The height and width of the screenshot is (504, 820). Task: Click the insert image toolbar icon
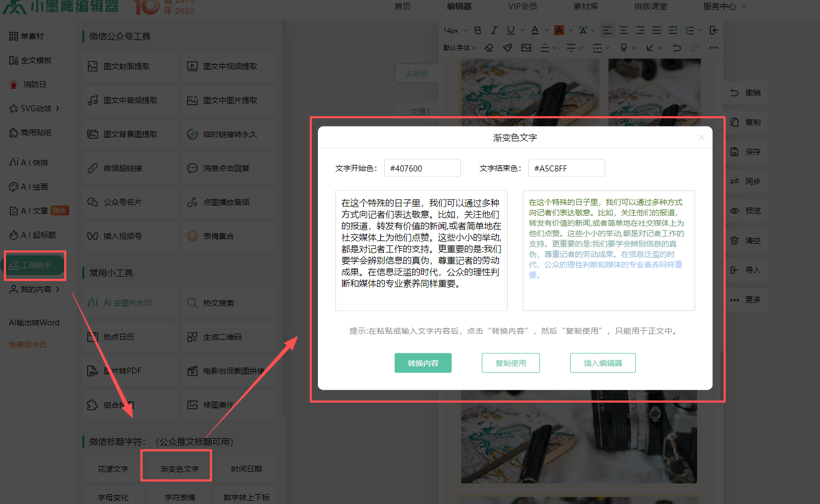tap(526, 48)
